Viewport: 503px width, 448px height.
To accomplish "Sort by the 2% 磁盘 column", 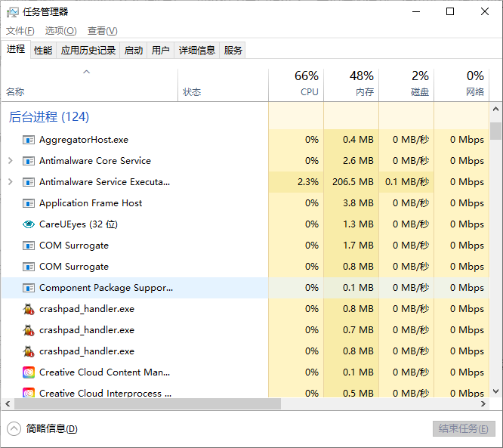I will point(406,85).
